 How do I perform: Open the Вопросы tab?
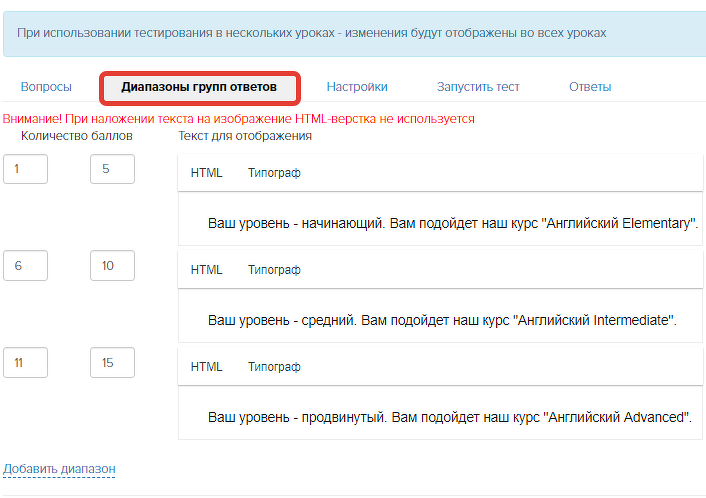pos(46,87)
